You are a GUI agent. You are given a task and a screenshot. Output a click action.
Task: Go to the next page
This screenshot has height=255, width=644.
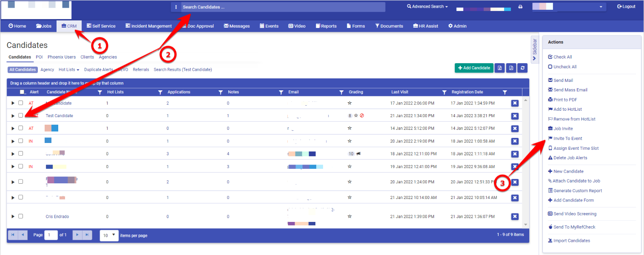coord(77,235)
